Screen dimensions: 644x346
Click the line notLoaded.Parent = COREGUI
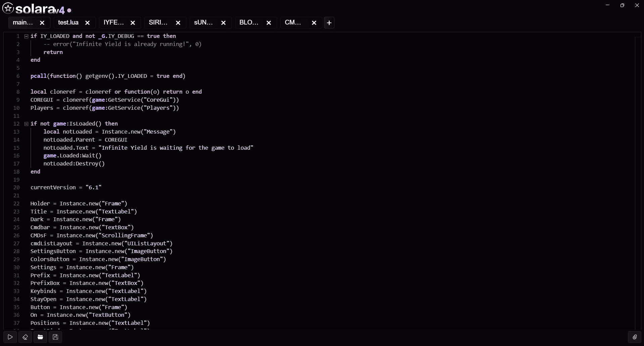tap(85, 140)
